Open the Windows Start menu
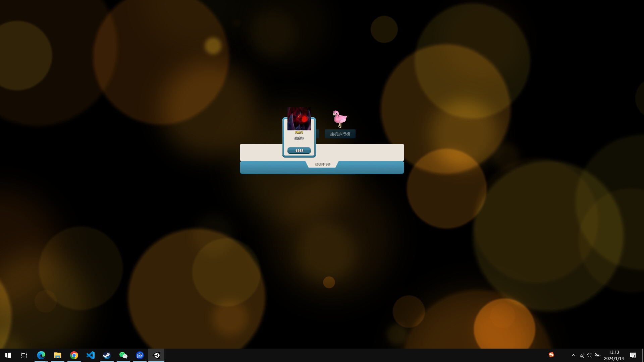The image size is (644, 362). click(x=8, y=355)
